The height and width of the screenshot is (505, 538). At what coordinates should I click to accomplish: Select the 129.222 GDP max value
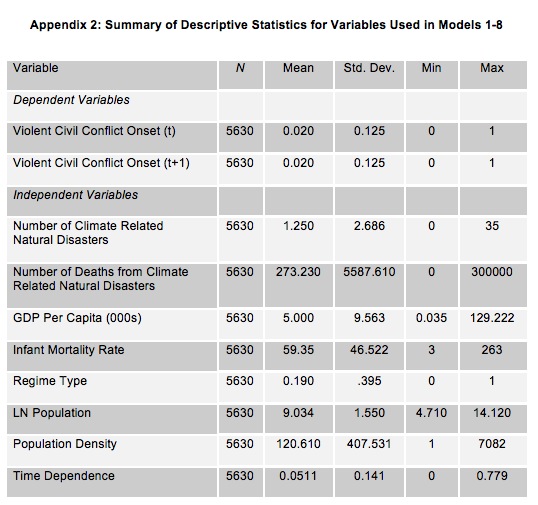[x=492, y=318]
